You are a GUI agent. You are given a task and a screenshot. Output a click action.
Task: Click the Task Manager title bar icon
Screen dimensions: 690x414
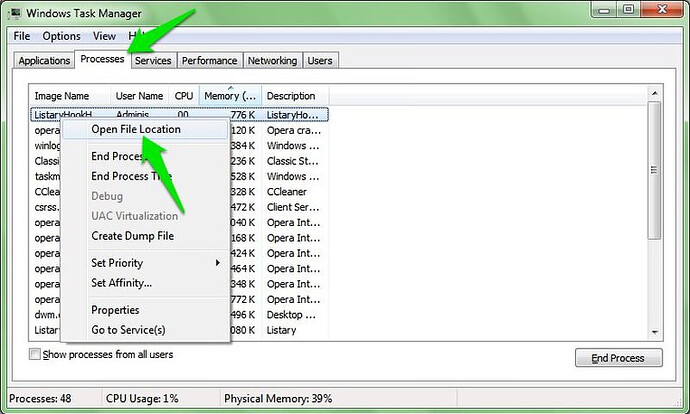pyautogui.click(x=14, y=13)
